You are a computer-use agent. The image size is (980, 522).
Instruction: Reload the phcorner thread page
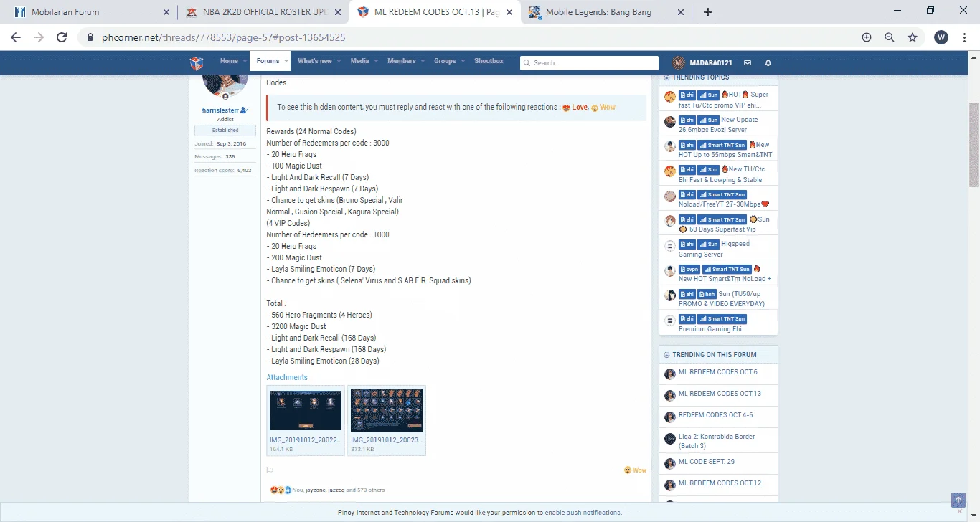point(62,37)
